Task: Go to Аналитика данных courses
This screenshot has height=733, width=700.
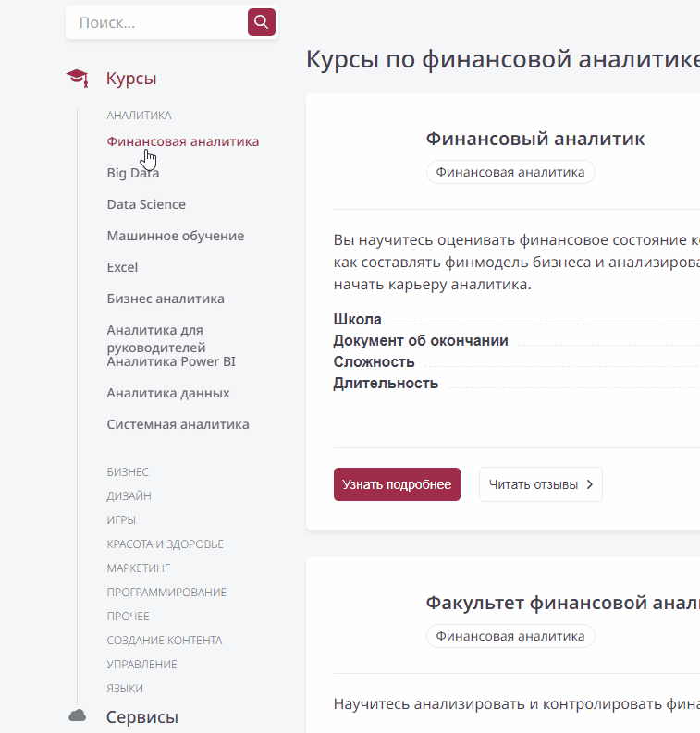Action: pos(168,393)
